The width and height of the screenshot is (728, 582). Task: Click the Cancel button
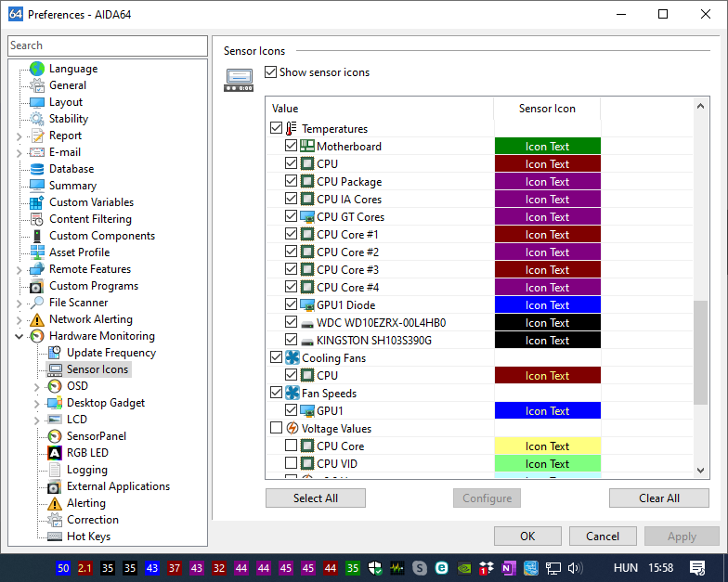603,537
